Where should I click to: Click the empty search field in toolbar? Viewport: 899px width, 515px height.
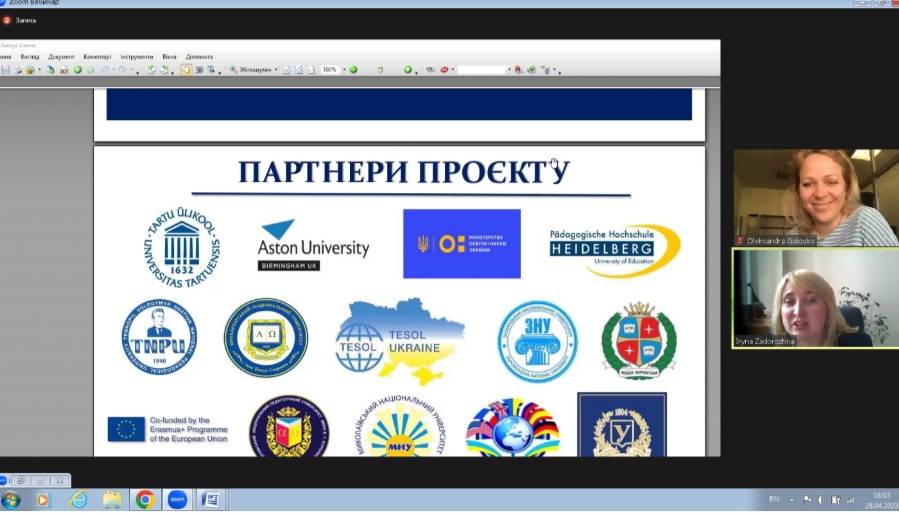pos(482,70)
